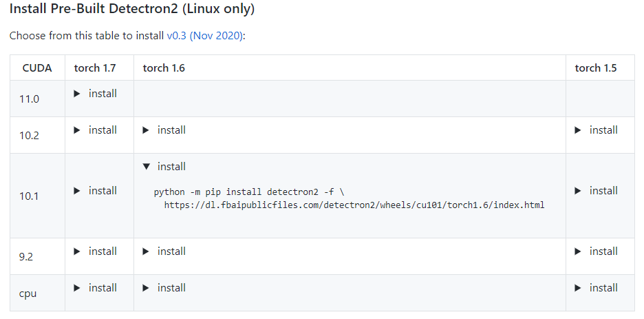
Task: Expand install for cpu torch 1.6
Action: point(164,288)
